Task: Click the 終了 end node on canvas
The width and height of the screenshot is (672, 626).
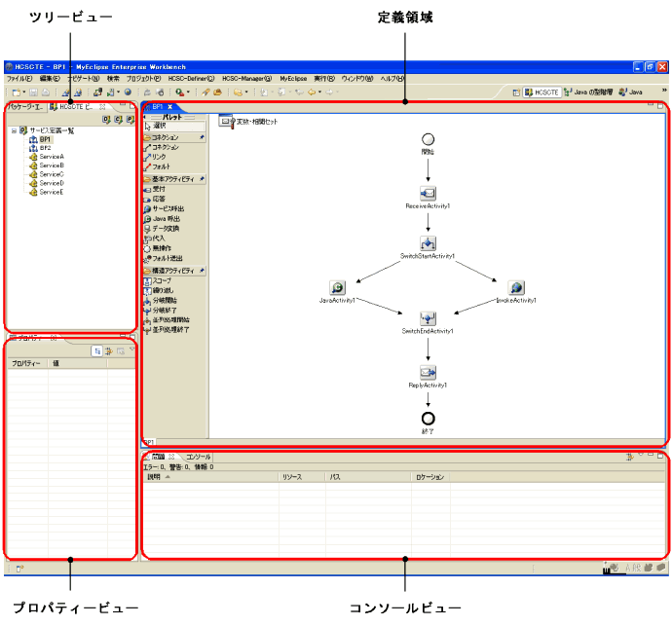Action: click(428, 419)
